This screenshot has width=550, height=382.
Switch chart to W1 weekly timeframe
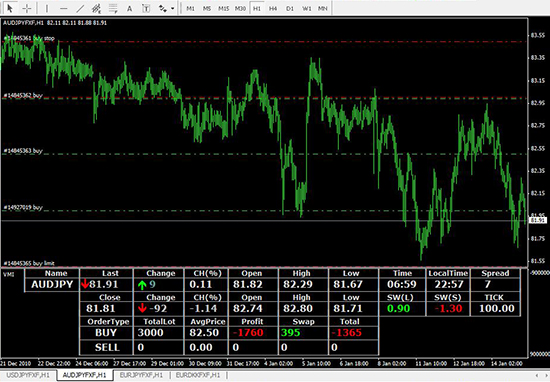click(x=307, y=8)
